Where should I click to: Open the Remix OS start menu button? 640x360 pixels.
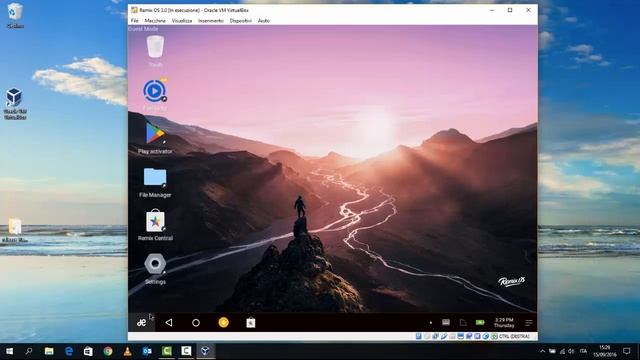click(141, 323)
